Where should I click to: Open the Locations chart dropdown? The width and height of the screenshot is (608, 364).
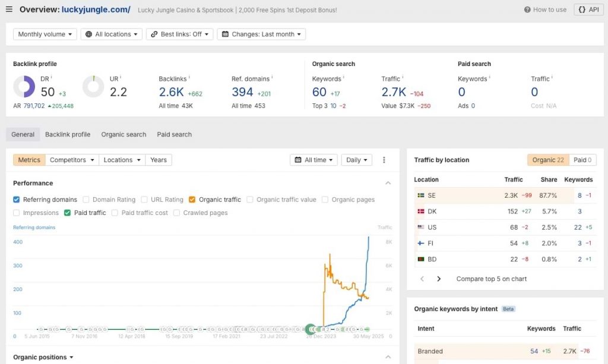pyautogui.click(x=122, y=160)
